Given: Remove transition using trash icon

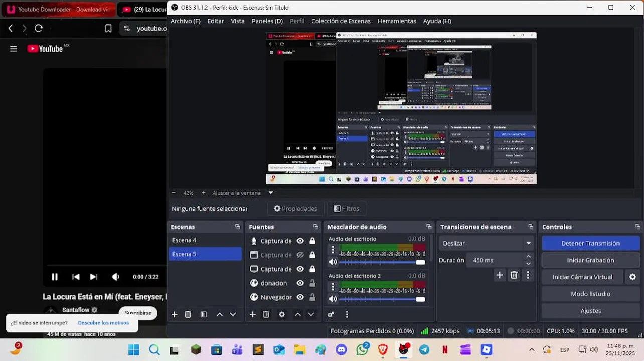Looking at the screenshot, I should pyautogui.click(x=514, y=275).
